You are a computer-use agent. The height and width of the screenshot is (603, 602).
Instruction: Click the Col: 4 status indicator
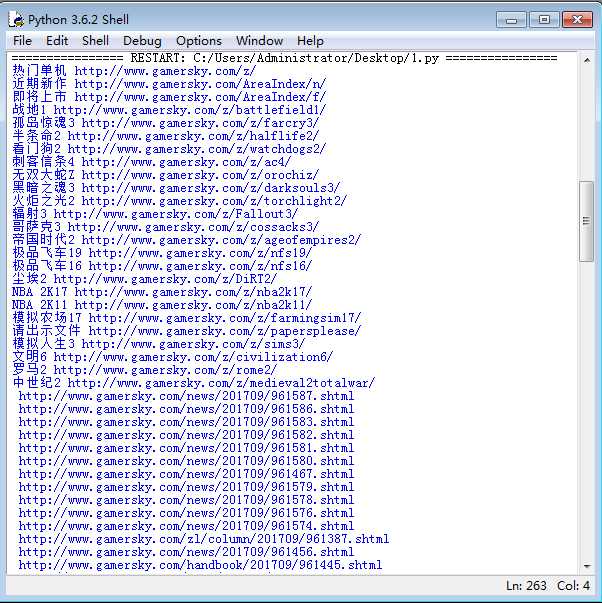click(x=574, y=586)
